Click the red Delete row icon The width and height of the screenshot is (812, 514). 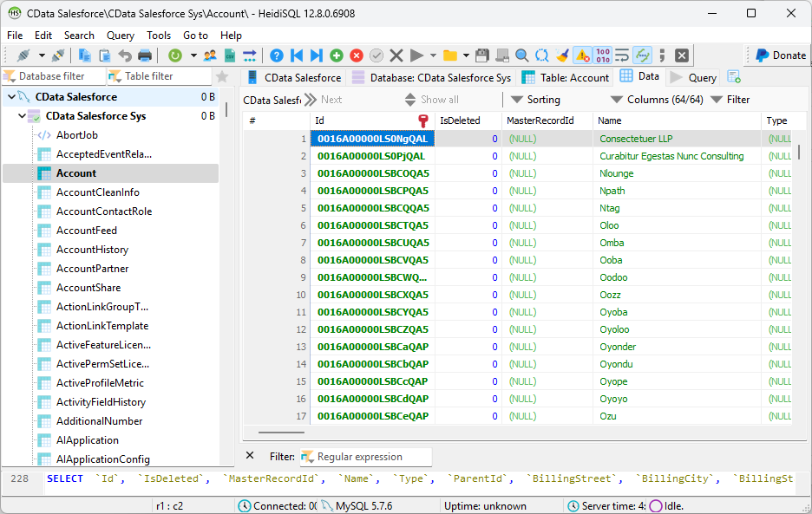tap(356, 55)
